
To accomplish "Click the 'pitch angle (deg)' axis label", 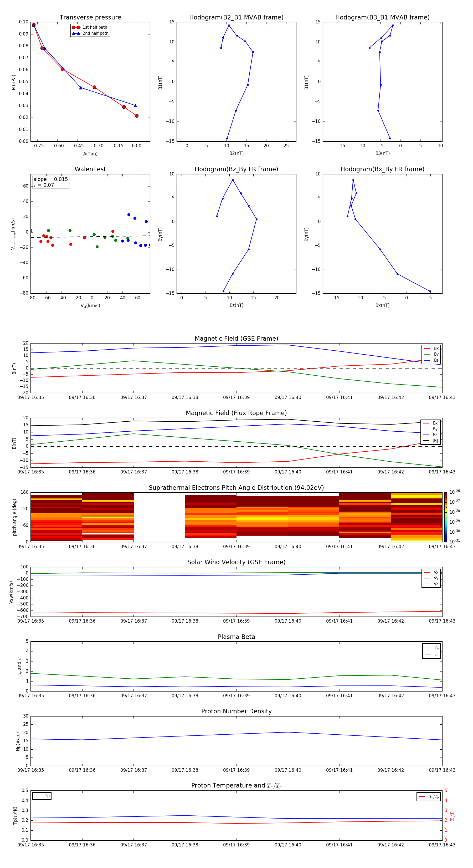I will (14, 517).
